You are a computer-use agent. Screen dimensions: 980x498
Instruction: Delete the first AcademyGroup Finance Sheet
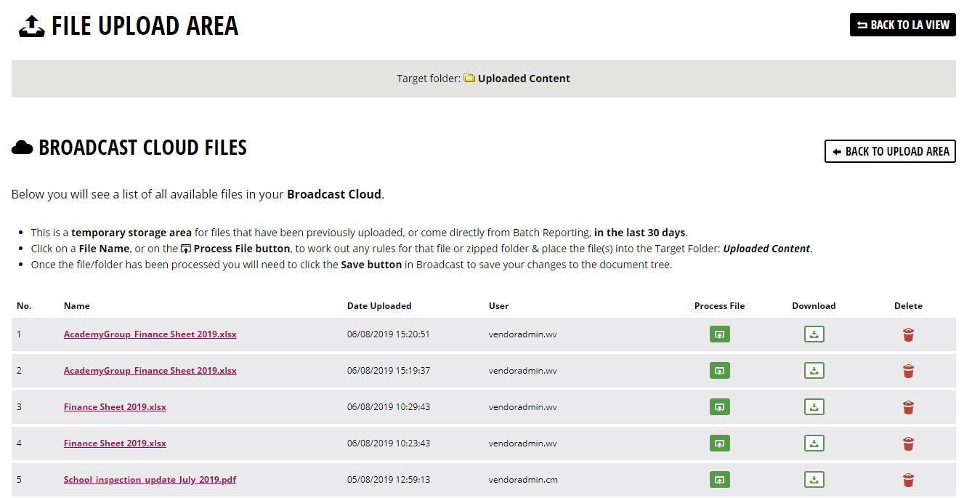pos(907,334)
